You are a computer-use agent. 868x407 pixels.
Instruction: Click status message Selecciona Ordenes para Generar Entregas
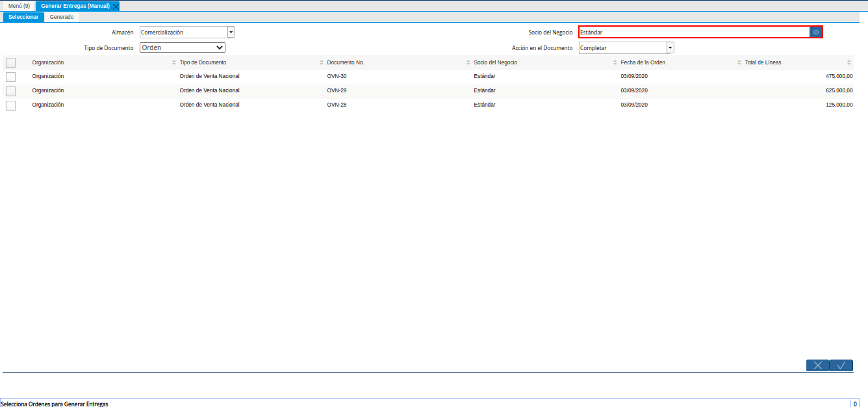click(x=55, y=404)
